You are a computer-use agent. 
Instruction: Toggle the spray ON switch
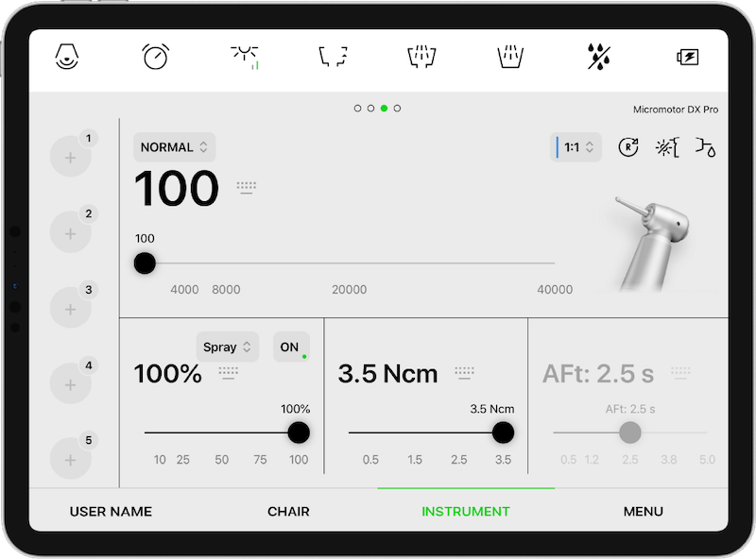[x=291, y=347]
